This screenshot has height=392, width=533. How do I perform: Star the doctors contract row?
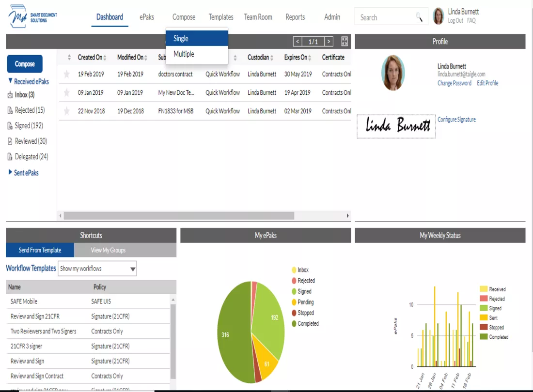coord(67,74)
